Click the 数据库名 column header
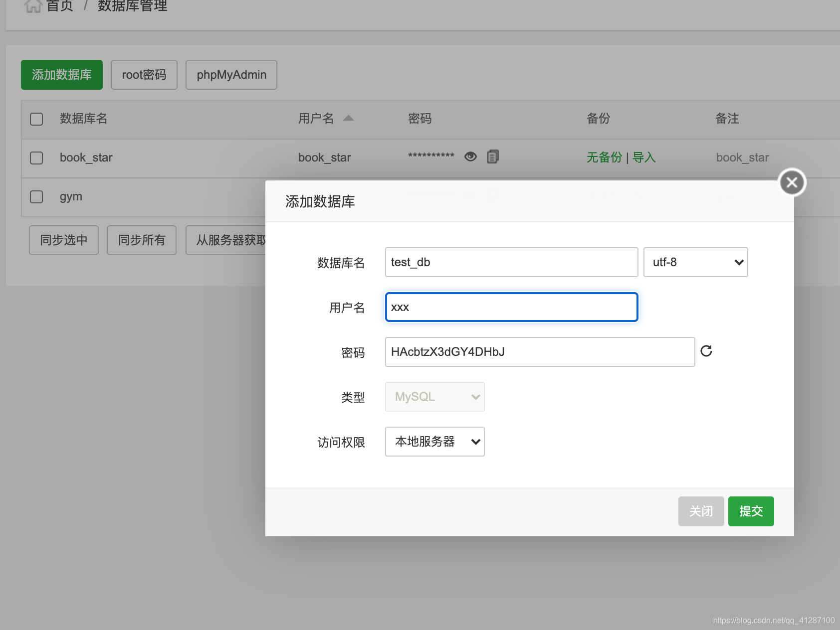 [x=84, y=119]
